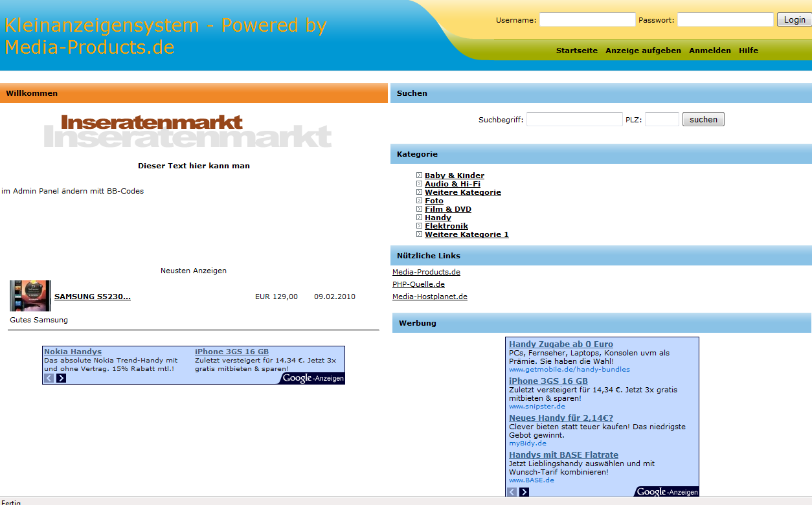Viewport: 812px width, 505px height.
Task: Click the arrow icon beside Baby & Kinder
Action: pyautogui.click(x=419, y=175)
